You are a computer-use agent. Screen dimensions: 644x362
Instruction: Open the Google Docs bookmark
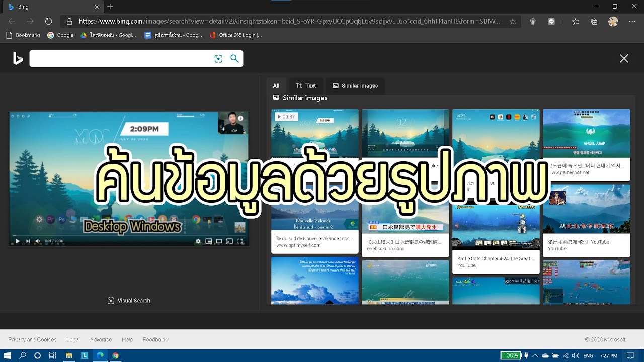point(173,35)
